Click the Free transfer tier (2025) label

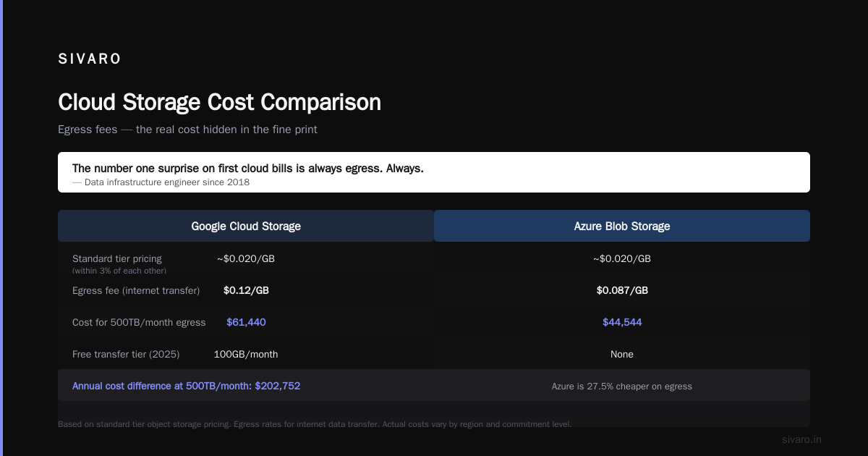pos(126,354)
